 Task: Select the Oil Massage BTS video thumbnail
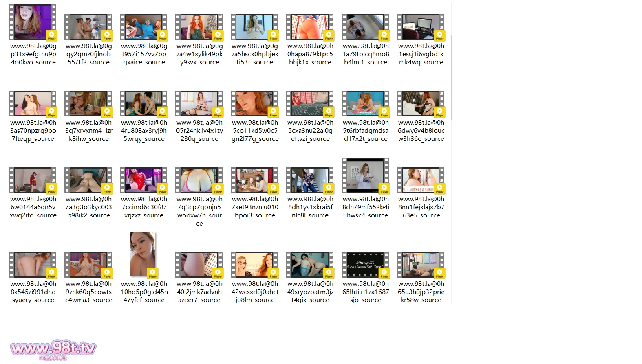point(366,265)
